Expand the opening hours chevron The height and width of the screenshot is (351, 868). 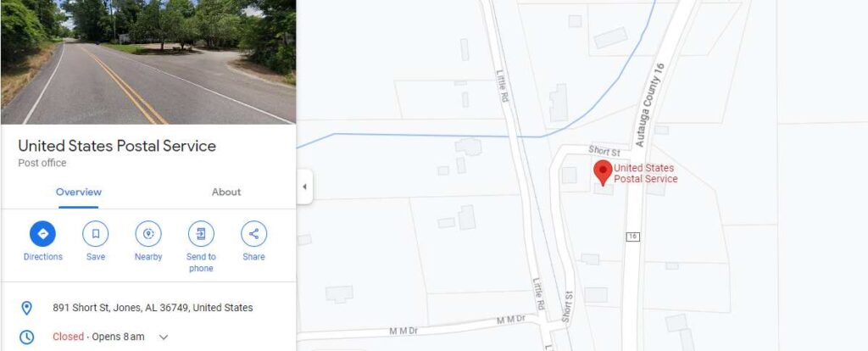tap(164, 337)
